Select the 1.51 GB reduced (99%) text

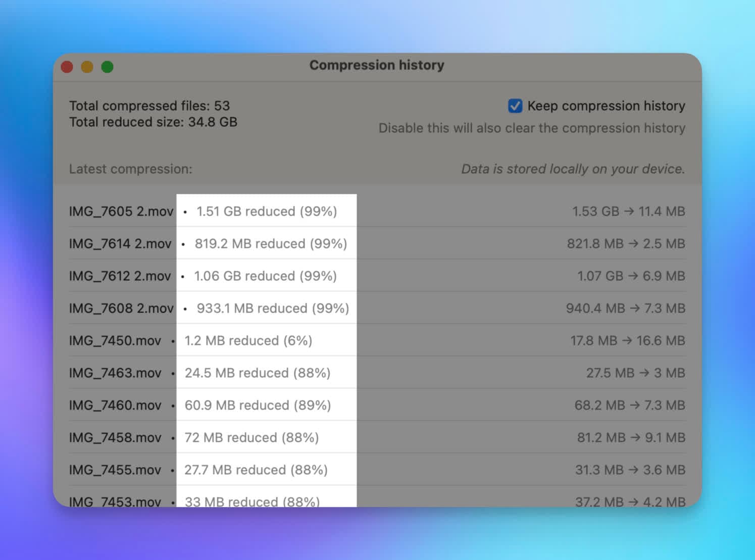[267, 211]
